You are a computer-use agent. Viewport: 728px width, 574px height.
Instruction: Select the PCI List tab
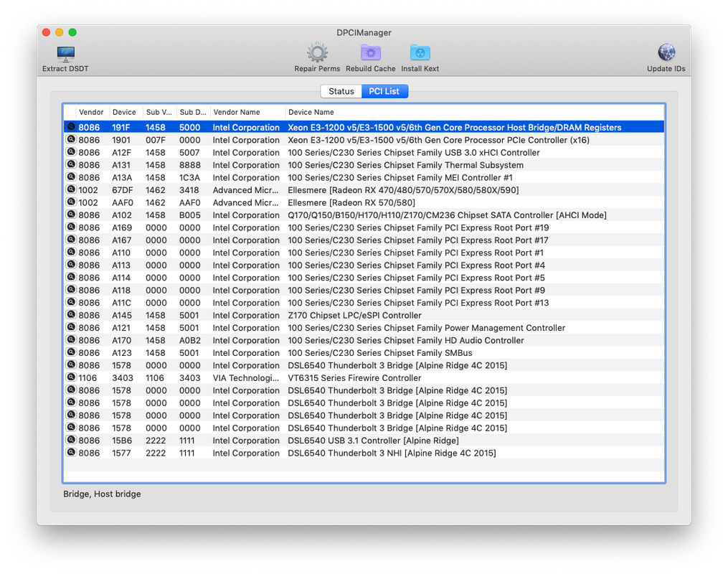pos(384,92)
